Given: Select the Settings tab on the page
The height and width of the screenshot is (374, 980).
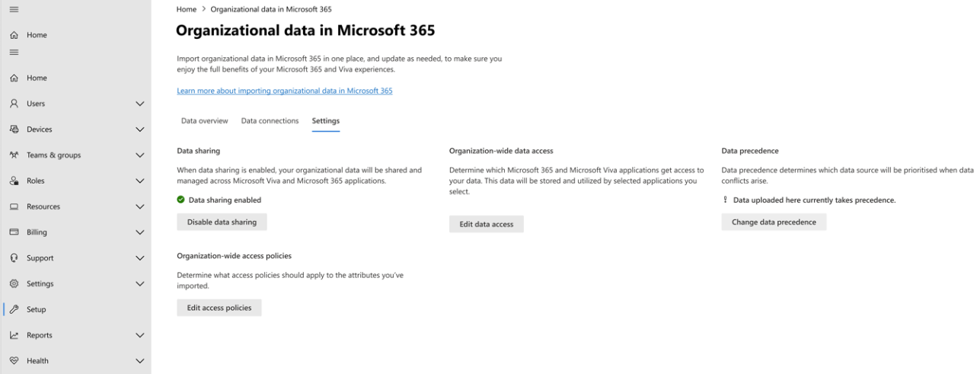Looking at the screenshot, I should [326, 121].
